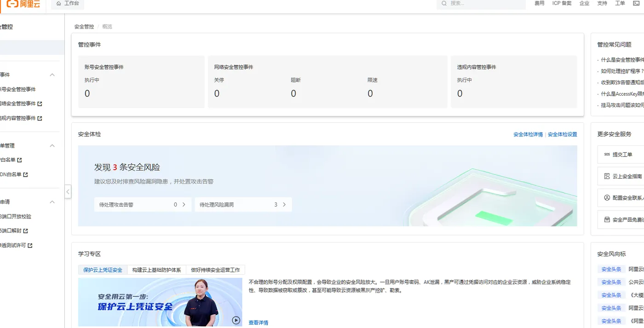The height and width of the screenshot is (328, 644).
Task: Click external link icon beside CDN白名单
Action: pyautogui.click(x=26, y=175)
